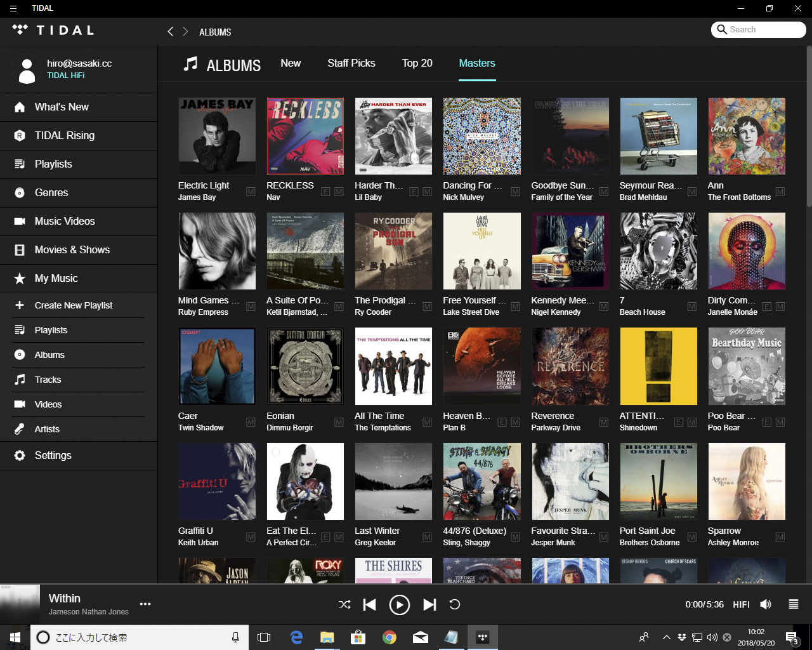Toggle repeat playback mode
Image resolution: width=812 pixels, height=650 pixels.
point(455,604)
